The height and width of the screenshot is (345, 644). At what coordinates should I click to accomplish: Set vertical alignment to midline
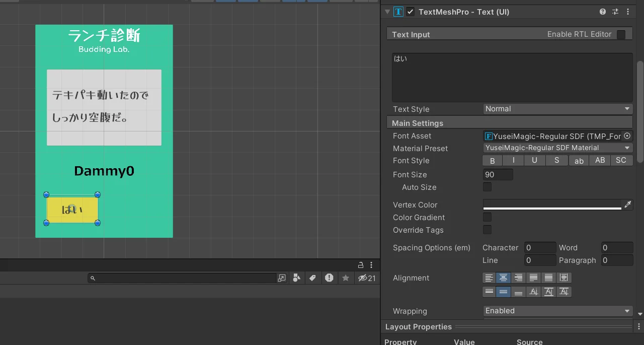click(x=548, y=292)
